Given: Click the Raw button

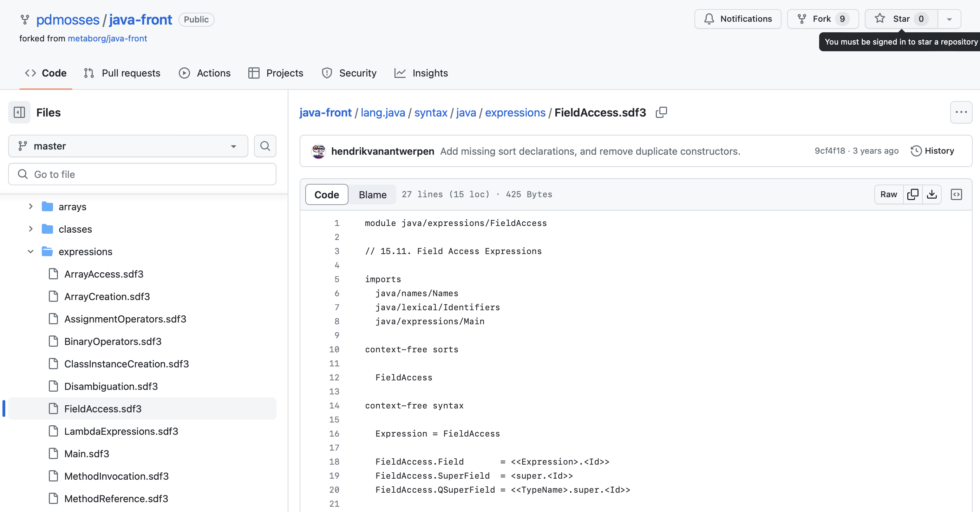Looking at the screenshot, I should click(889, 195).
